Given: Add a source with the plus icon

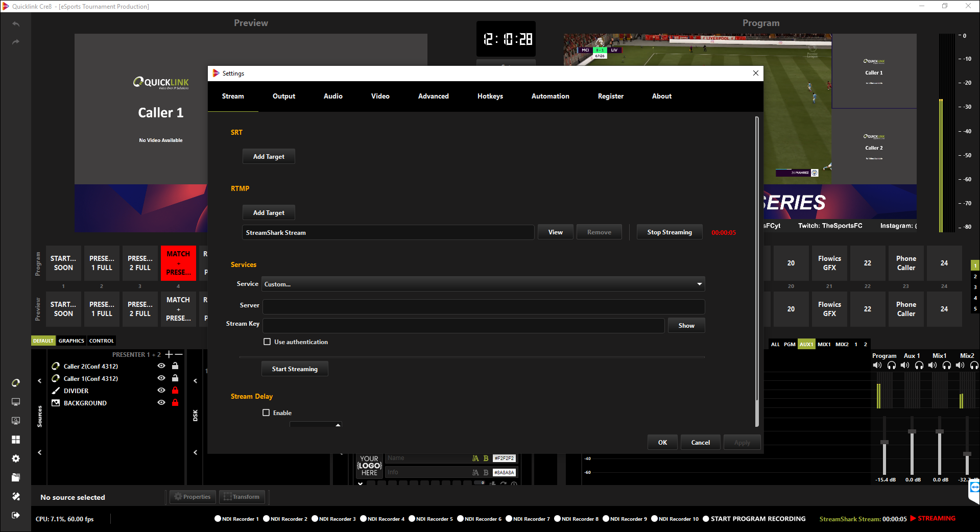Looking at the screenshot, I should pyautogui.click(x=169, y=354).
